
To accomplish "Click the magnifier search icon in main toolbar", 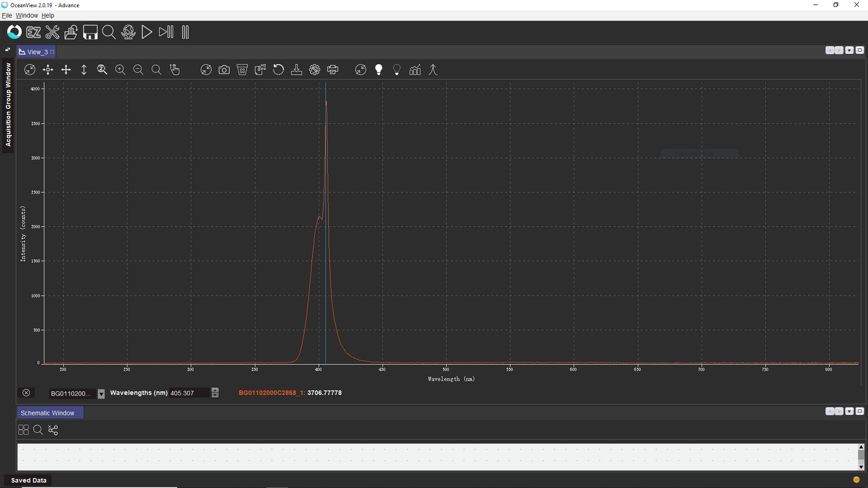I will (x=109, y=32).
